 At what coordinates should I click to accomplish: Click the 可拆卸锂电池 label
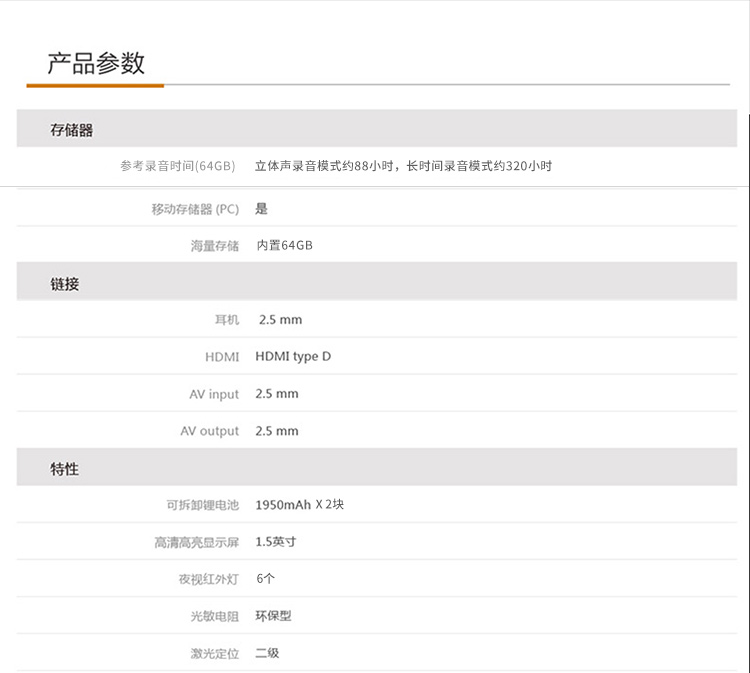click(x=203, y=505)
